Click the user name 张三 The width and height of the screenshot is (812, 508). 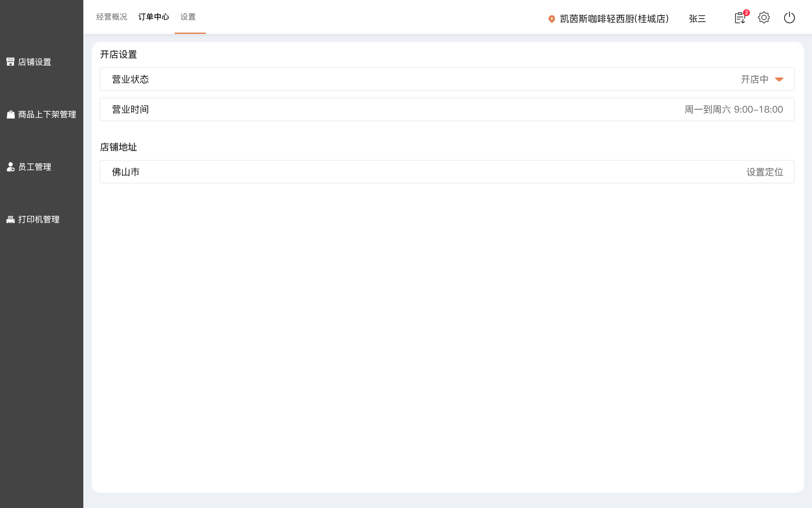click(x=697, y=19)
